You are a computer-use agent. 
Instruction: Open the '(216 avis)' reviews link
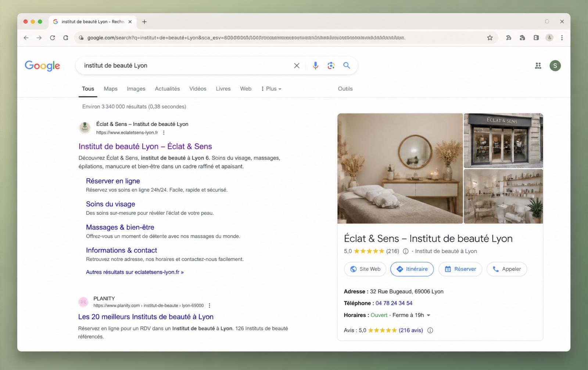410,330
